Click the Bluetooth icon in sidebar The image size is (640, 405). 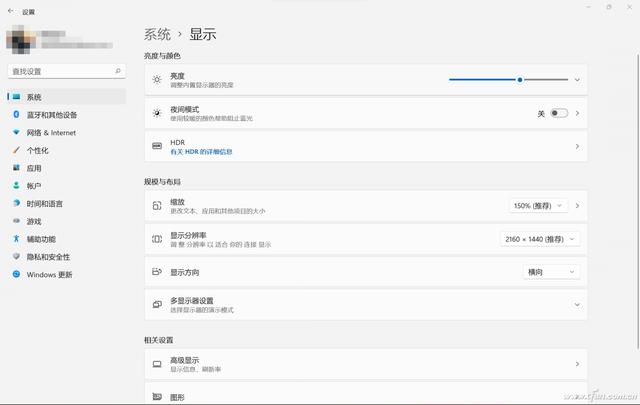[16, 114]
